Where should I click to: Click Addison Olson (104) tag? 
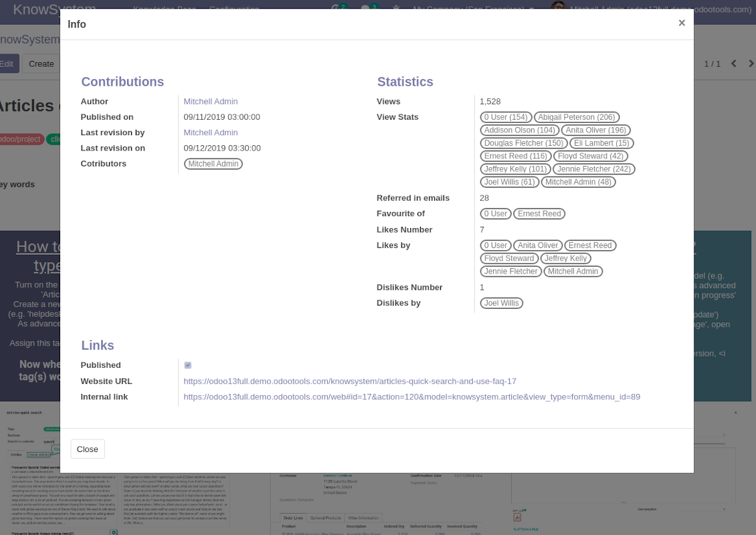(519, 130)
